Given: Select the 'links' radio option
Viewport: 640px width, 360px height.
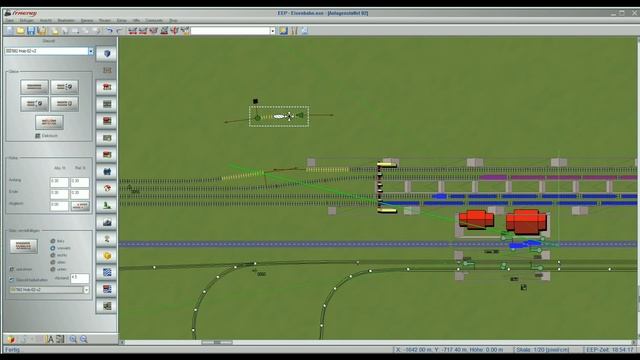Looking at the screenshot, I should [53, 241].
